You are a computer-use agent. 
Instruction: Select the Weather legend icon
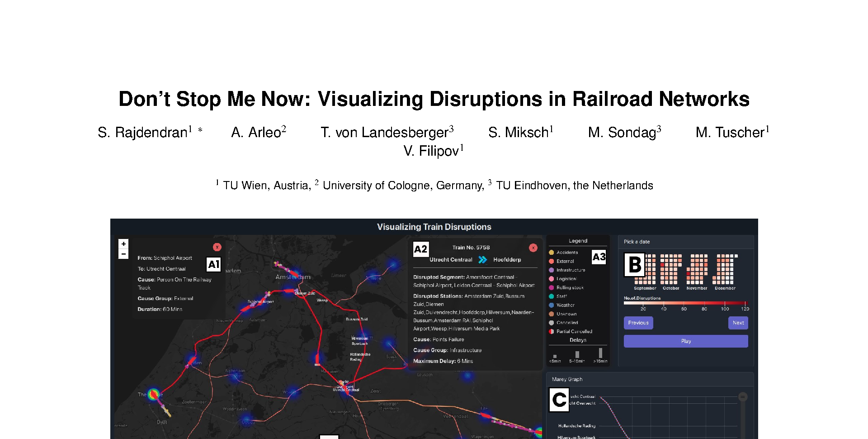click(551, 305)
